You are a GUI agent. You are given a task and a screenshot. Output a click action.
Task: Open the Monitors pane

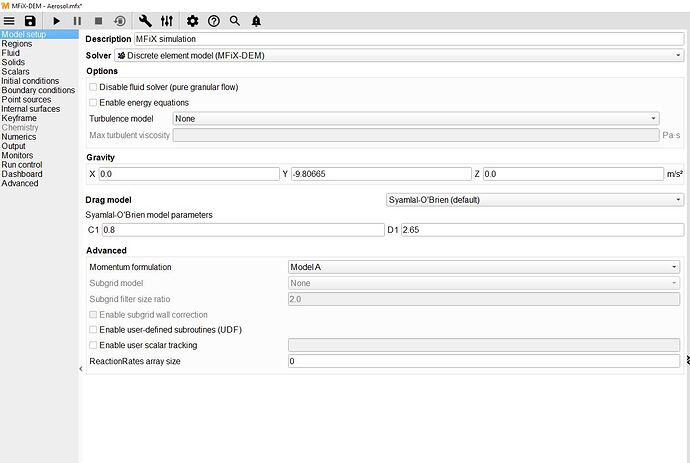click(17, 155)
